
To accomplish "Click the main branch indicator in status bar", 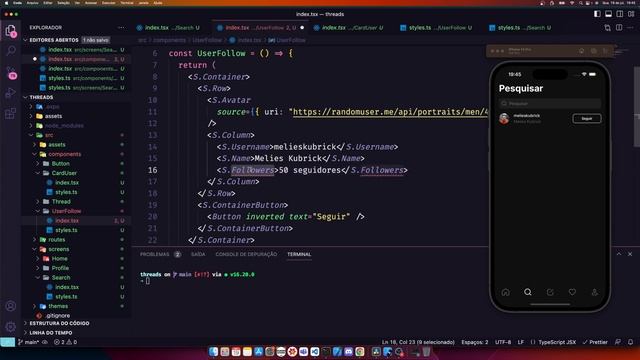I will (x=29, y=342).
